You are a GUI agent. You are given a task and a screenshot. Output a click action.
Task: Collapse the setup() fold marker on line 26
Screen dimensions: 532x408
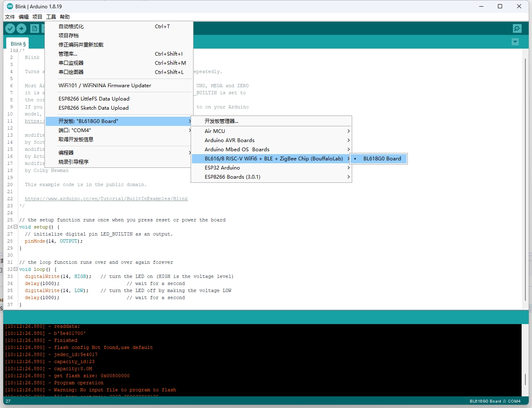[16, 227]
